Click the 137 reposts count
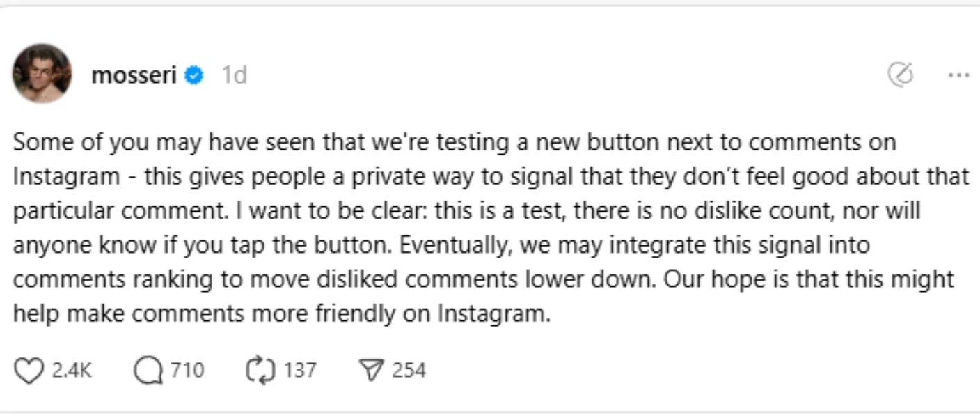Viewport: 980px width, 418px height. point(300,371)
